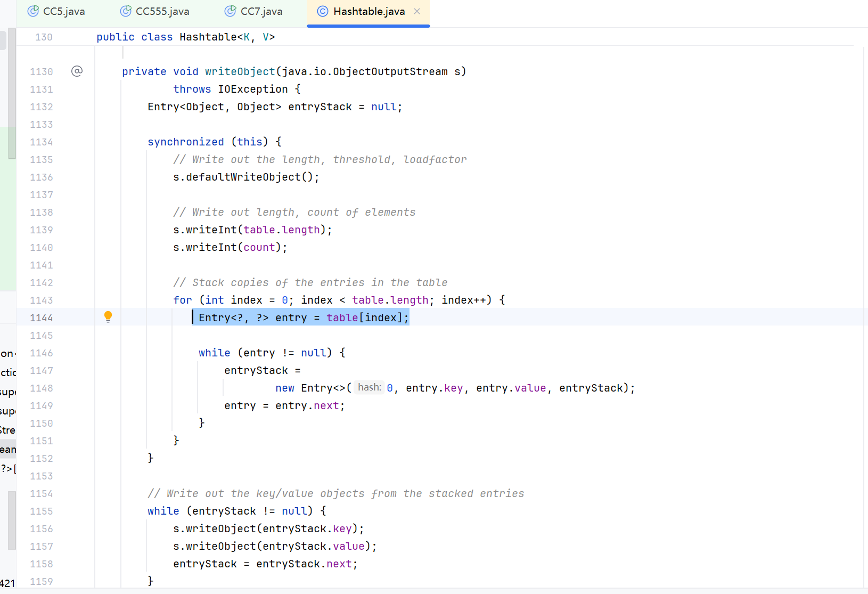Click sticky header line 'public class Hashtable'
Image resolution: width=868 pixels, height=594 pixels.
[185, 37]
